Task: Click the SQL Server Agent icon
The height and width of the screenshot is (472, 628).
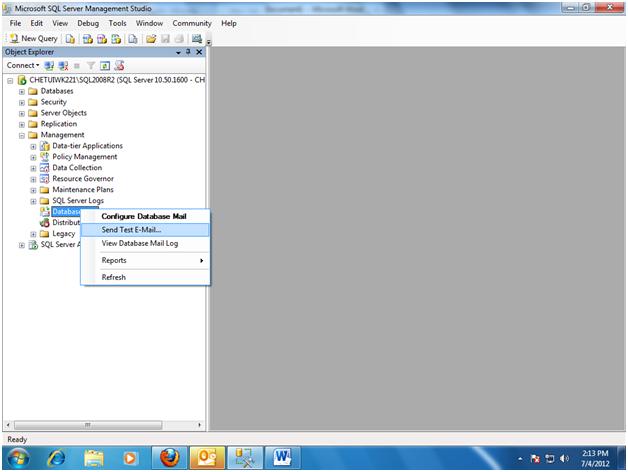Action: [x=33, y=245]
